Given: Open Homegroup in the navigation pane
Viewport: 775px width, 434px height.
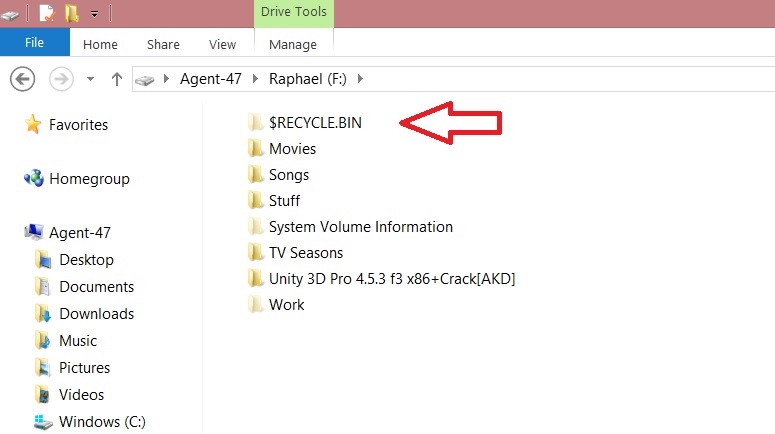Looking at the screenshot, I should pyautogui.click(x=88, y=179).
